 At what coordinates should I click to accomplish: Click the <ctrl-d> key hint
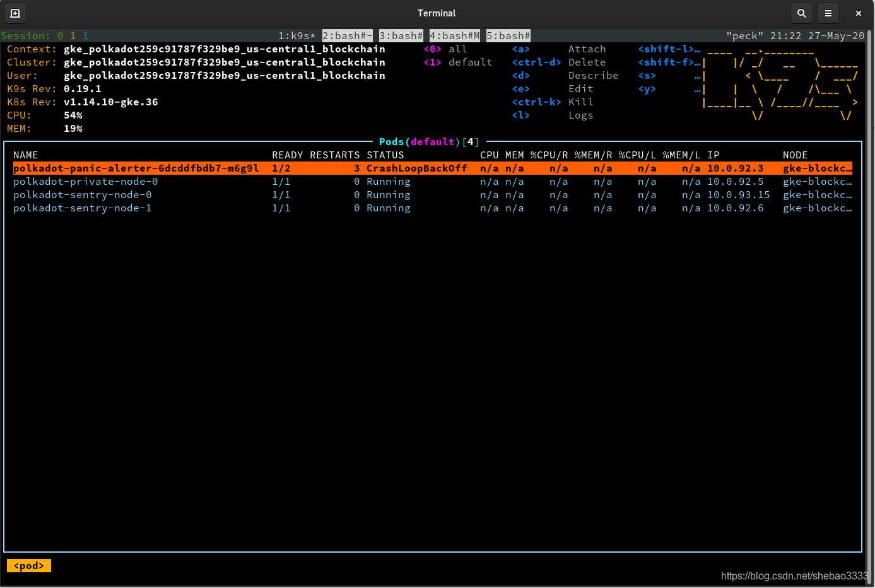(x=537, y=62)
